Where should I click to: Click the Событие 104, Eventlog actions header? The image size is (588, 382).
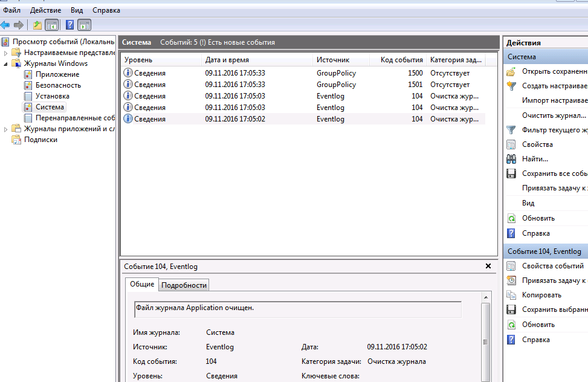click(546, 251)
